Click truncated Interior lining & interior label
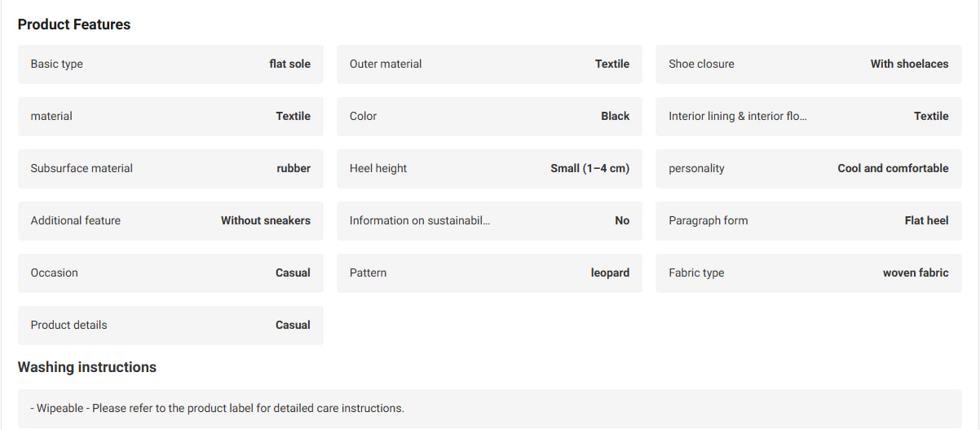This screenshot has height=430, width=980. point(738,116)
